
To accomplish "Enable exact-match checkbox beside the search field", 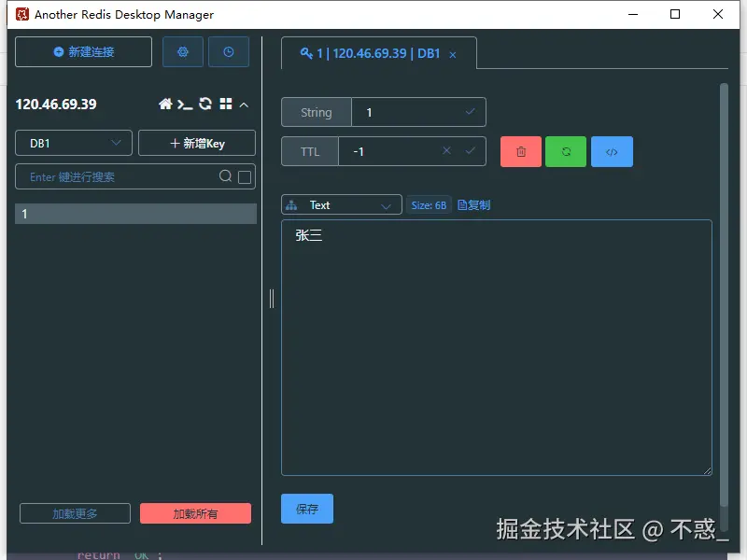I will [x=245, y=175].
